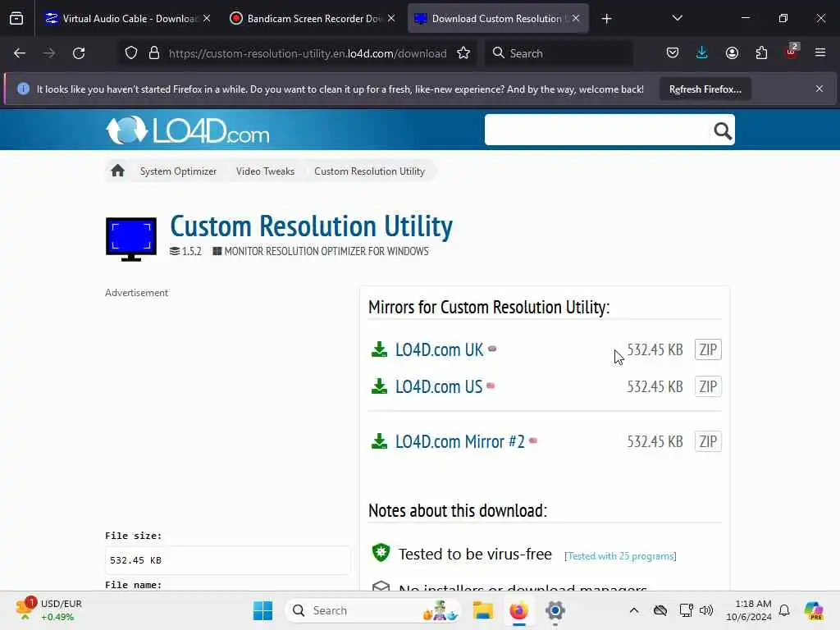Open File Explorer from taskbar
This screenshot has height=630, width=840.
click(482, 610)
